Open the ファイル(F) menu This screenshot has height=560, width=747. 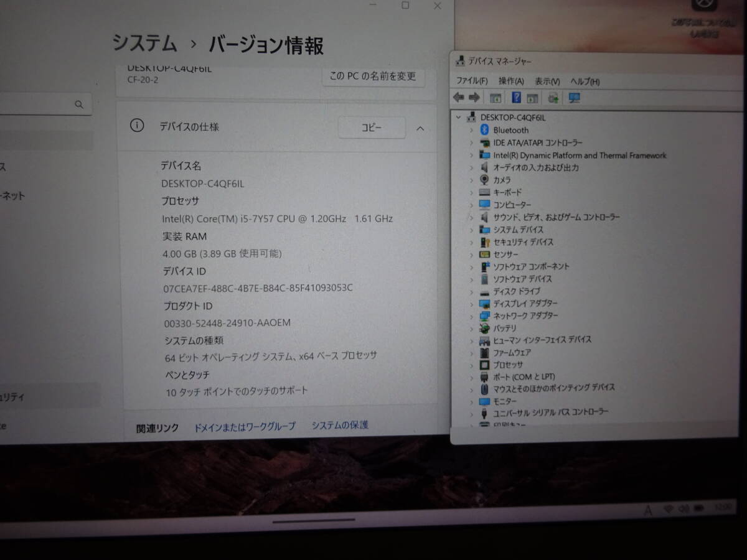[472, 81]
